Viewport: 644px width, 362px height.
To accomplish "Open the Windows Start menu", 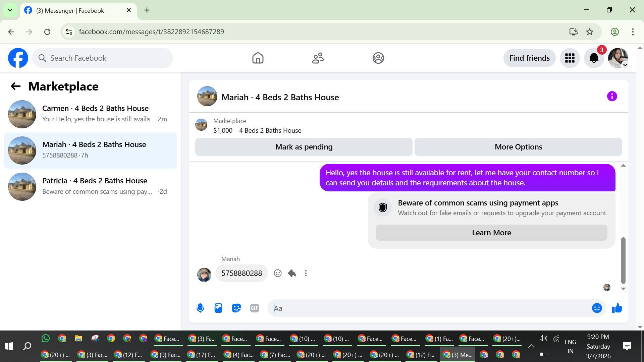I will point(9,346).
